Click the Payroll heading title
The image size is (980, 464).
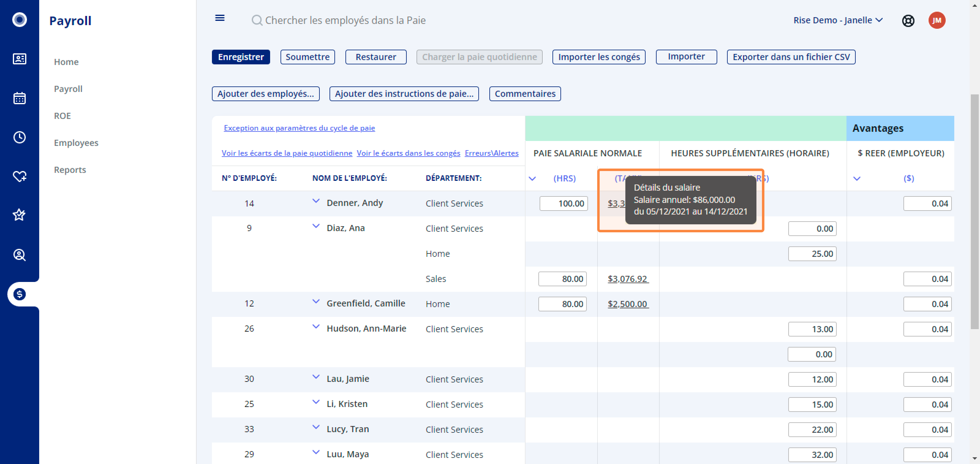(x=70, y=21)
